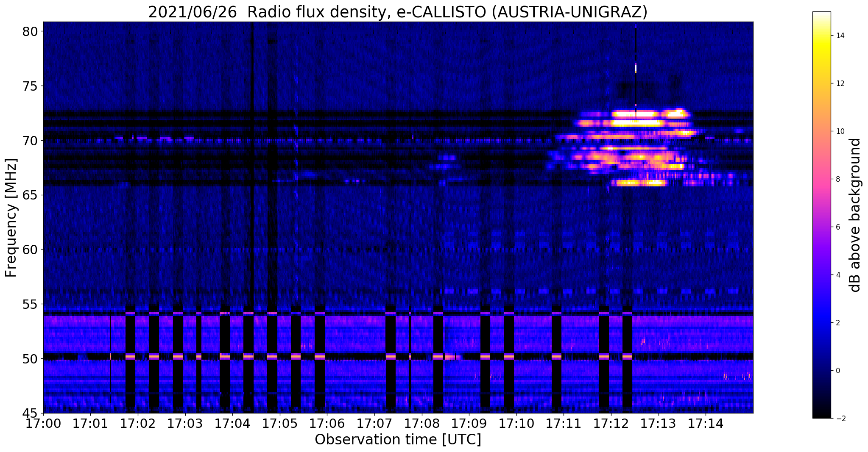This screenshot has width=868, height=452.
Task: Click the 17:09 time tick label
Action: pos(469,423)
